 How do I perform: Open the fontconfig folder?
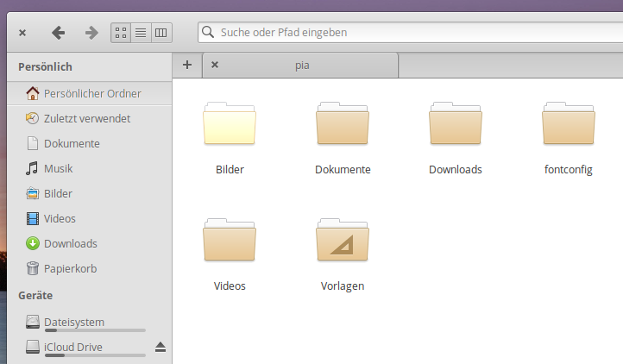tap(568, 123)
